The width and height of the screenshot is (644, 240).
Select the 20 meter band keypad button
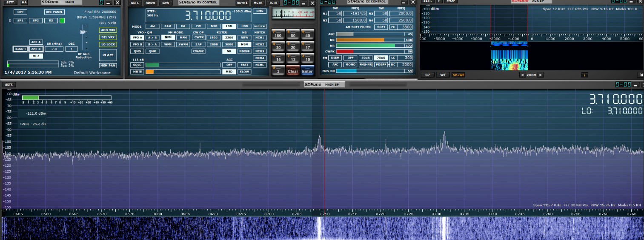pyautogui.click(x=292, y=46)
